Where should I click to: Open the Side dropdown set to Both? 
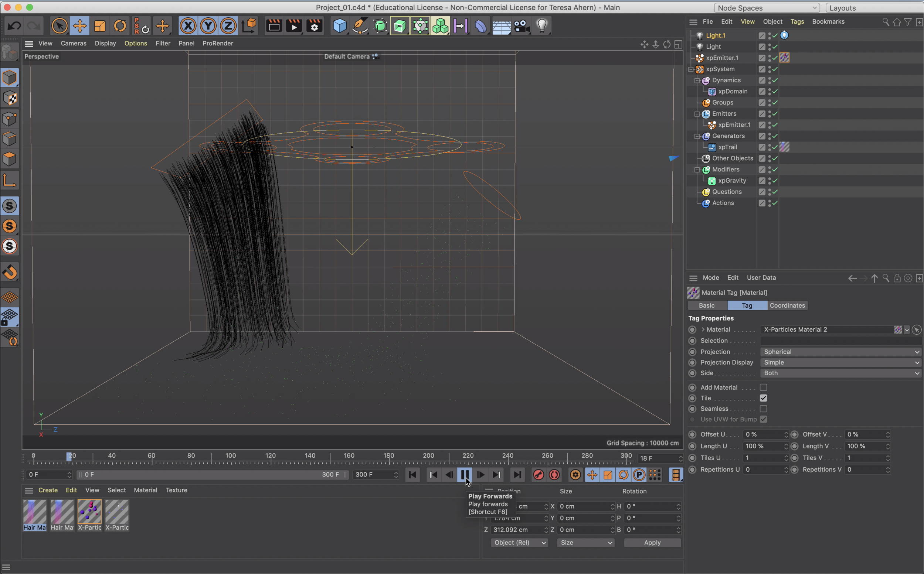840,373
